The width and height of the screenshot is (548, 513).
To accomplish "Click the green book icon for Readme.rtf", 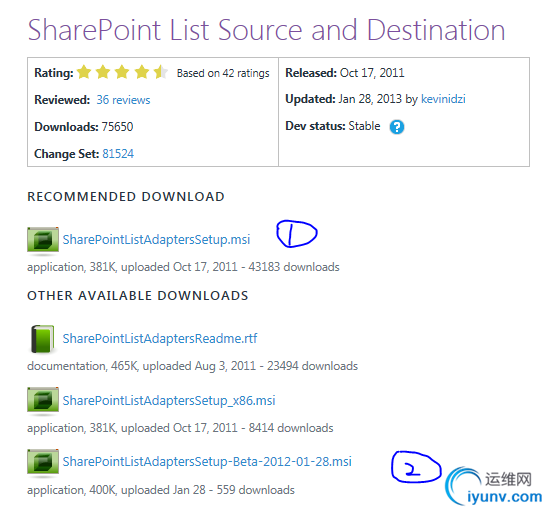I will click(42, 339).
